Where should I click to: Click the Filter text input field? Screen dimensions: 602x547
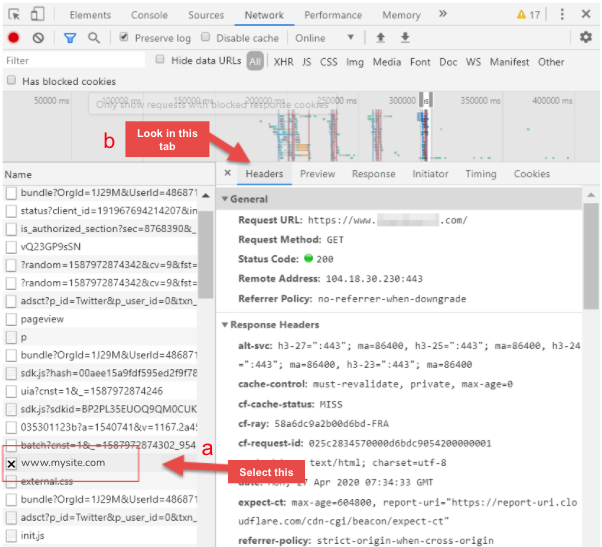74,61
